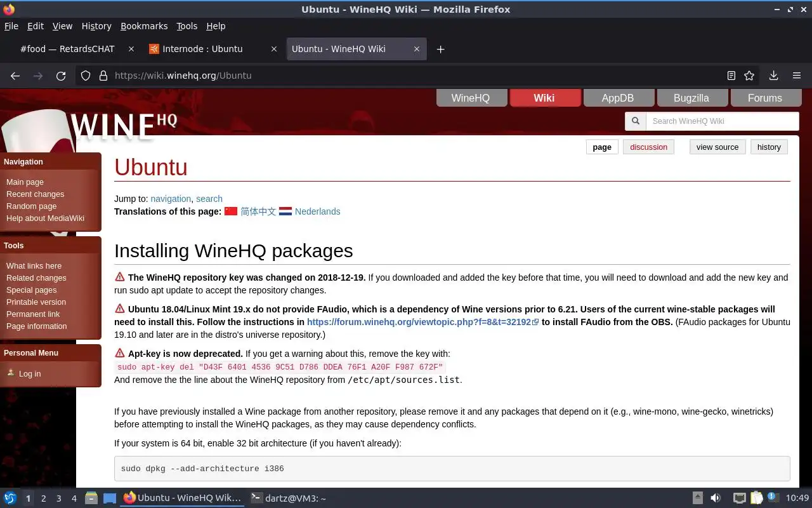Open Special pages link
This screenshot has height=508, width=812.
coord(31,290)
